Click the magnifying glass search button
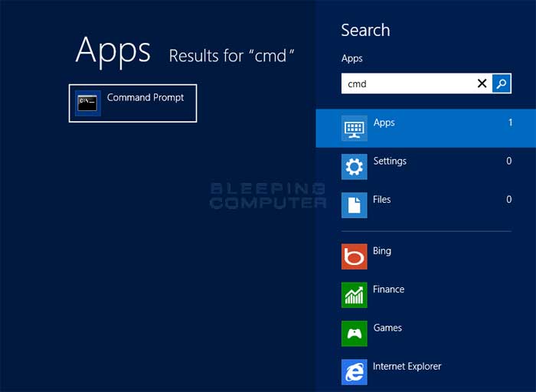This screenshot has width=536, height=392. tap(502, 83)
